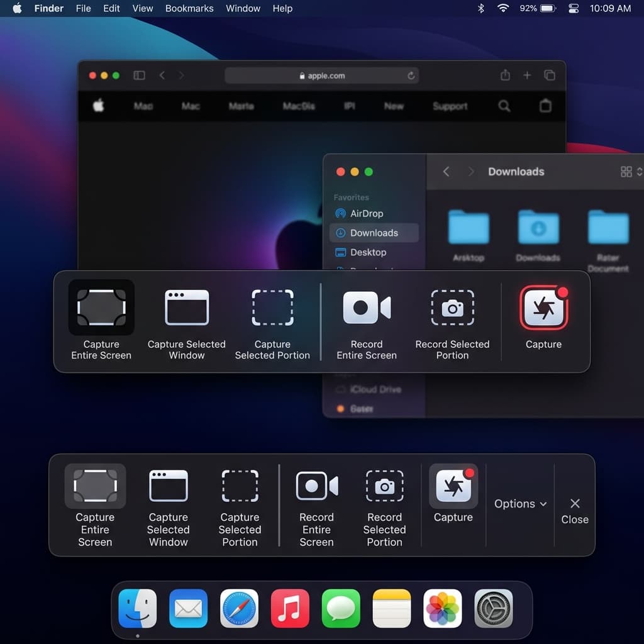Image resolution: width=644 pixels, height=644 pixels.
Task: Reload the apple.com page in Safari
Action: click(411, 75)
